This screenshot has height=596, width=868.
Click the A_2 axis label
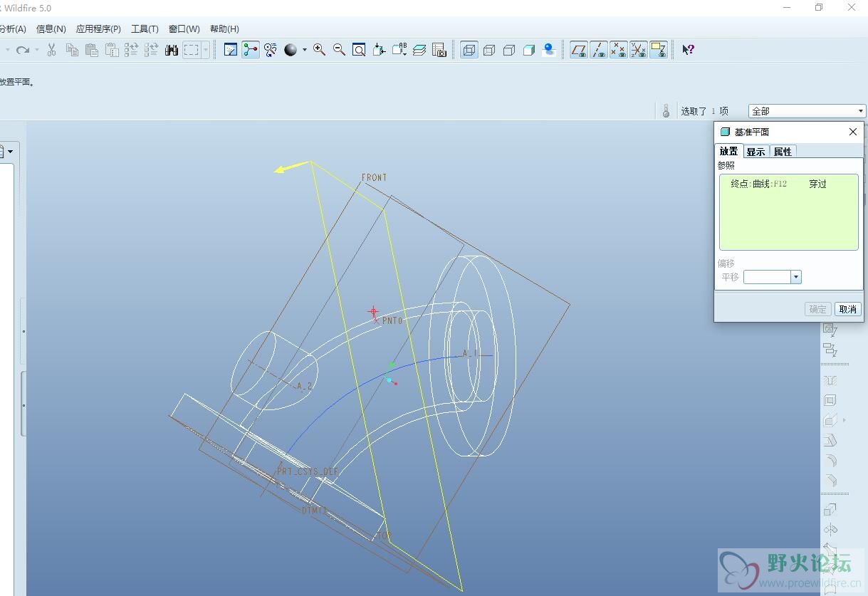[x=304, y=386]
